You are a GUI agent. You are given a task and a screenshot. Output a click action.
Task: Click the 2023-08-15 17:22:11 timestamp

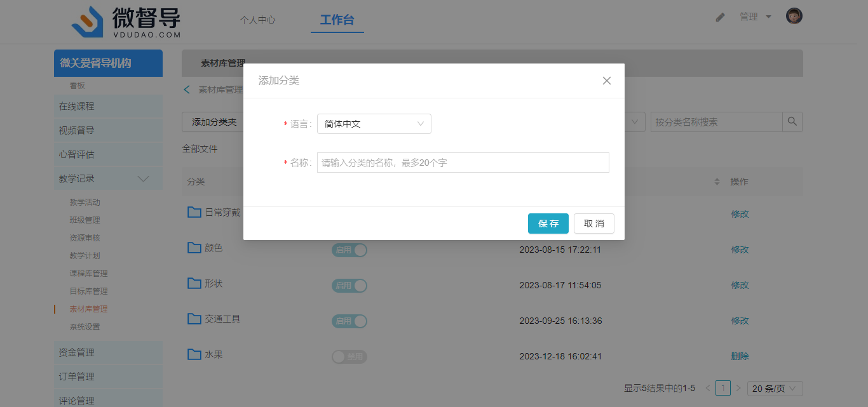(x=560, y=250)
